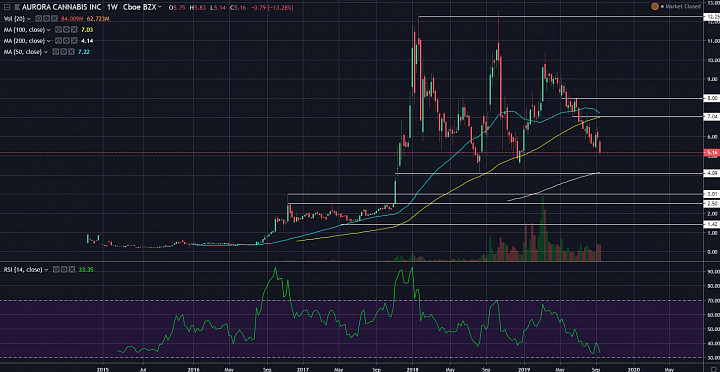Expand the MA (100, close) dropdown arrow
This screenshot has height=372, width=720.
coord(49,30)
